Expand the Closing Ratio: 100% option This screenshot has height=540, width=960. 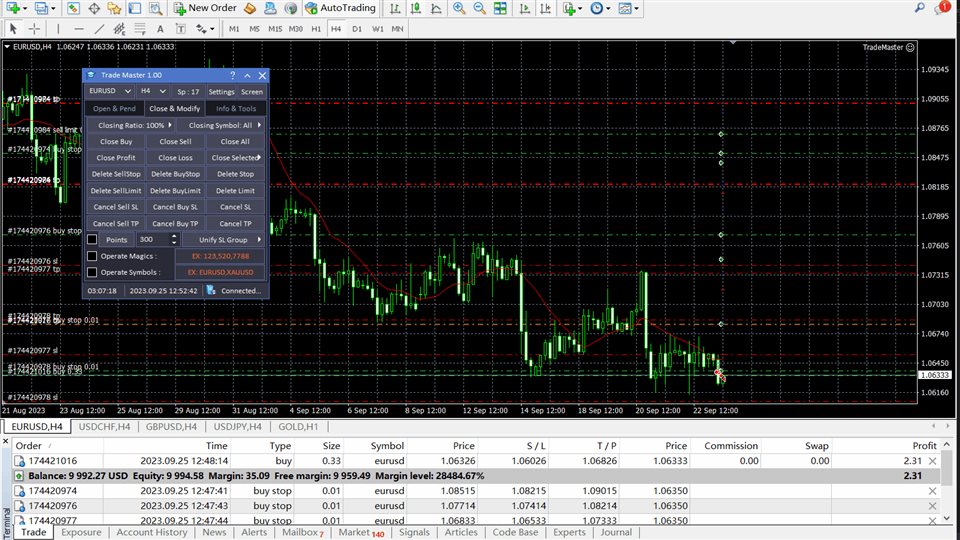[x=130, y=125]
